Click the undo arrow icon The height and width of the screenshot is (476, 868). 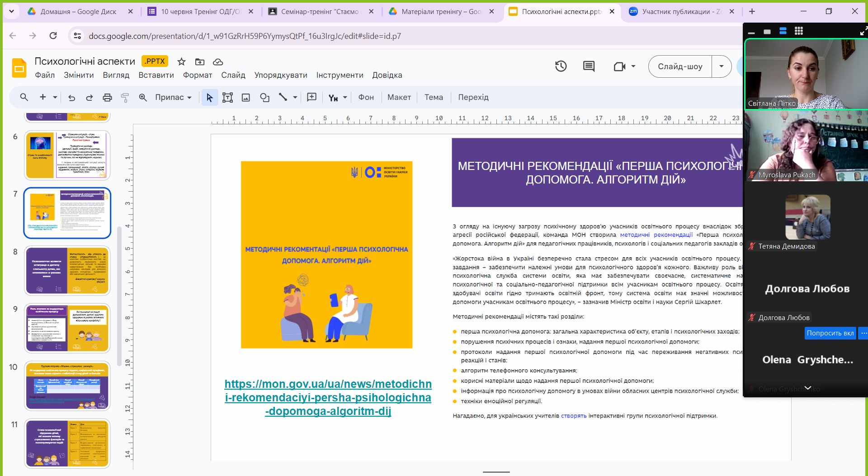[x=71, y=97]
